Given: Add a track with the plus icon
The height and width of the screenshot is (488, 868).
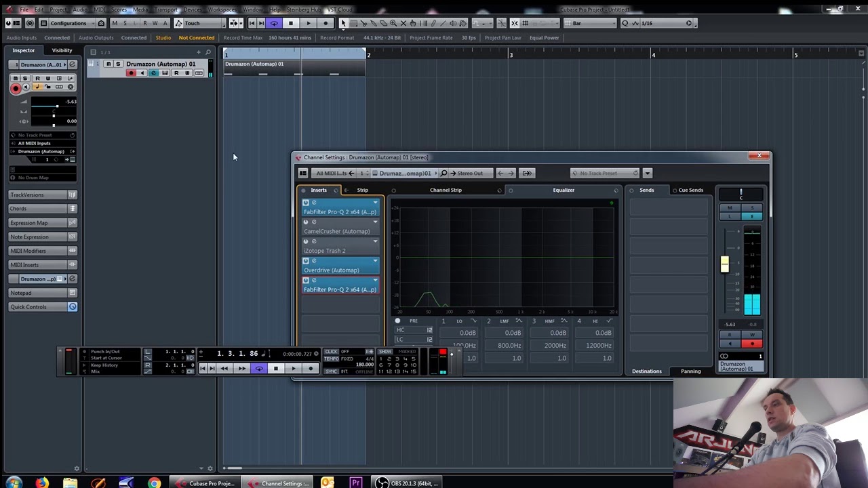Looking at the screenshot, I should tap(199, 52).
